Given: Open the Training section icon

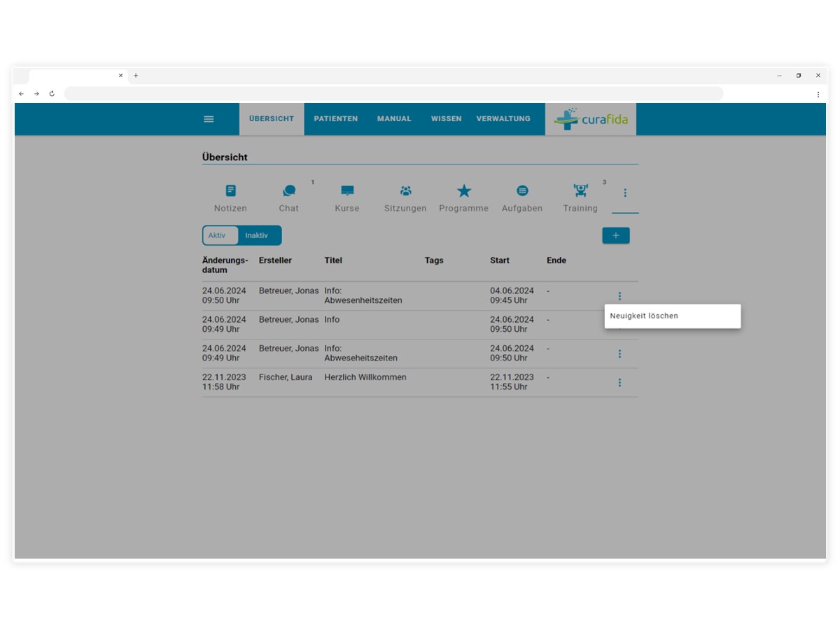Looking at the screenshot, I should pyautogui.click(x=580, y=190).
